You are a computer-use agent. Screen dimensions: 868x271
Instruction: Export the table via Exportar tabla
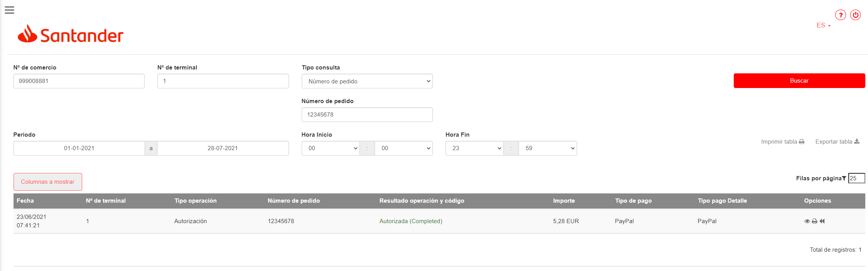[837, 142]
